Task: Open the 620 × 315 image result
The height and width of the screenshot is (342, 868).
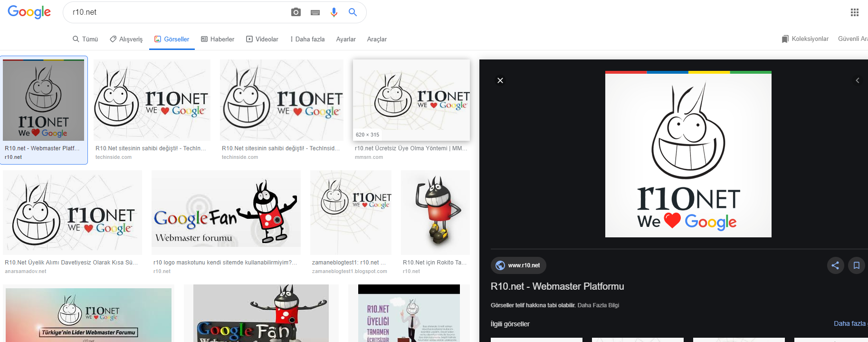Action: click(411, 100)
